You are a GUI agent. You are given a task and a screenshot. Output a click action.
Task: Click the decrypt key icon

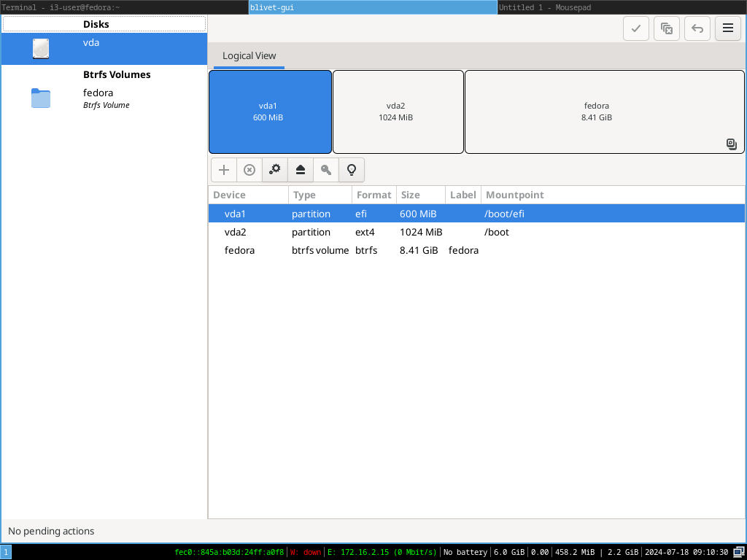(x=326, y=170)
